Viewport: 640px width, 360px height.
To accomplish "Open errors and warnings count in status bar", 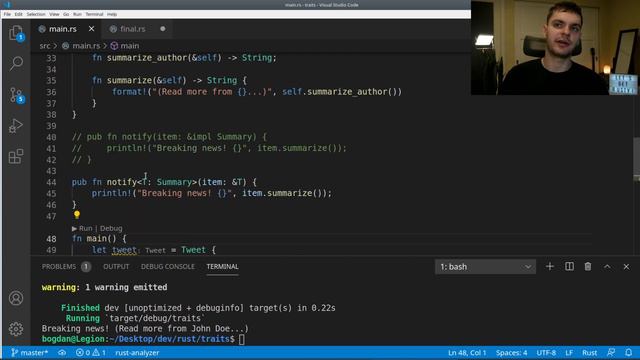I will tap(91, 353).
